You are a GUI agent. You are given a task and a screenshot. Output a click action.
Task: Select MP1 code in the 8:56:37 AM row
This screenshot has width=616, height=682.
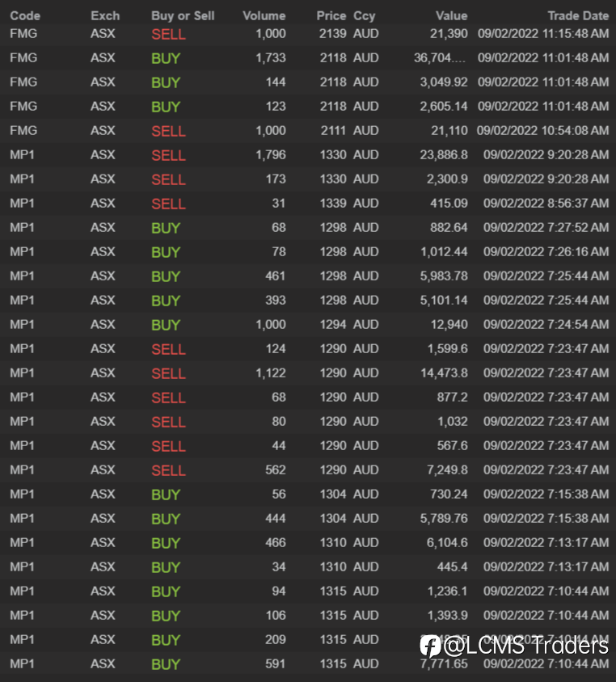[x=22, y=203]
